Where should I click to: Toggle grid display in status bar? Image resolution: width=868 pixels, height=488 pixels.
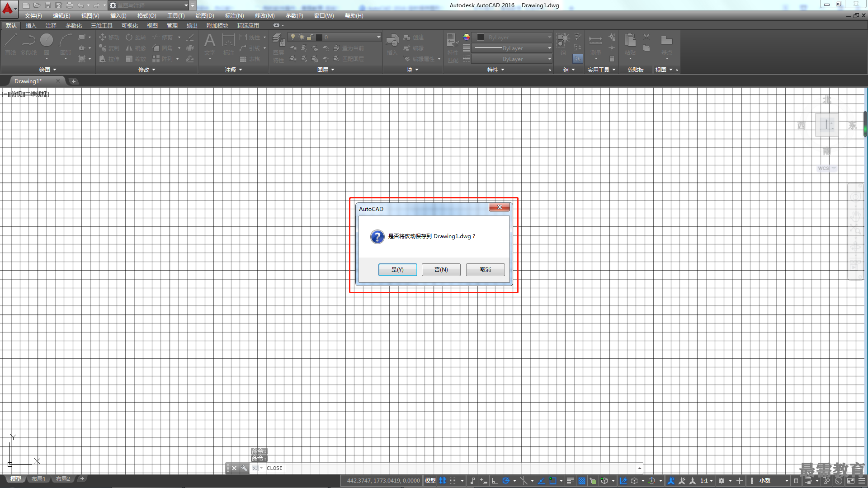[x=443, y=481]
